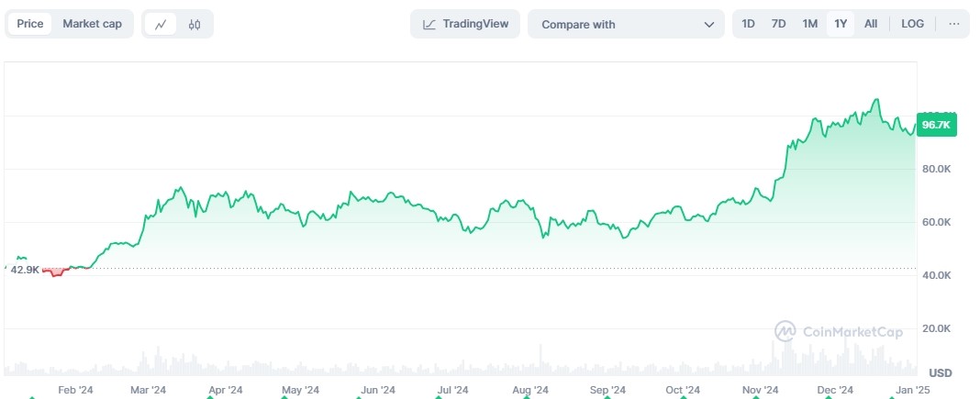Image resolution: width=980 pixels, height=399 pixels.
Task: Select the 1D time range
Action: (x=748, y=24)
